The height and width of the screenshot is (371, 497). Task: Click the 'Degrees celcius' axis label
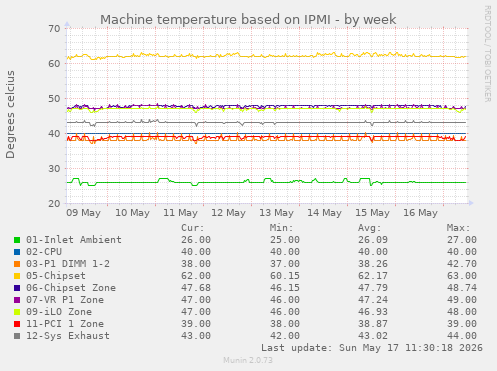tap(10, 114)
